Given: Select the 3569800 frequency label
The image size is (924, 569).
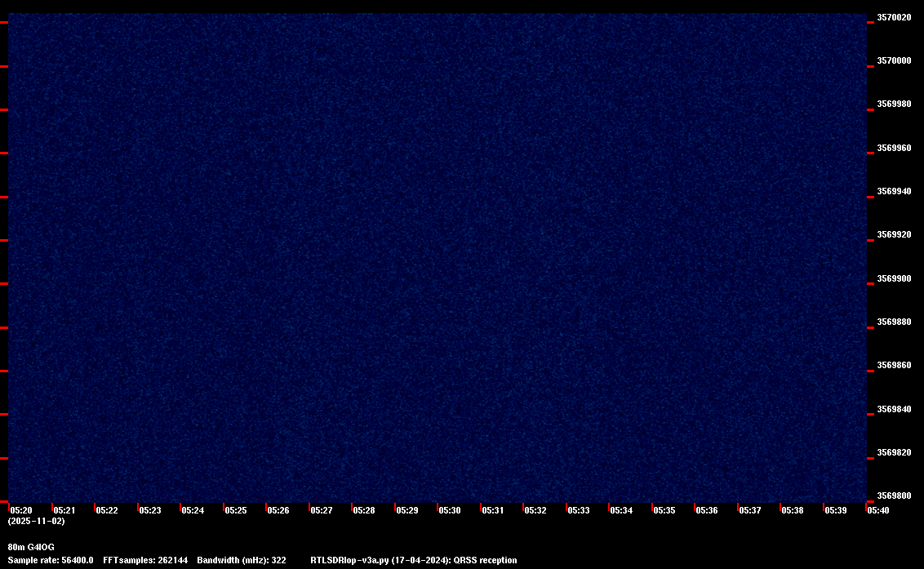Looking at the screenshot, I should [x=894, y=496].
